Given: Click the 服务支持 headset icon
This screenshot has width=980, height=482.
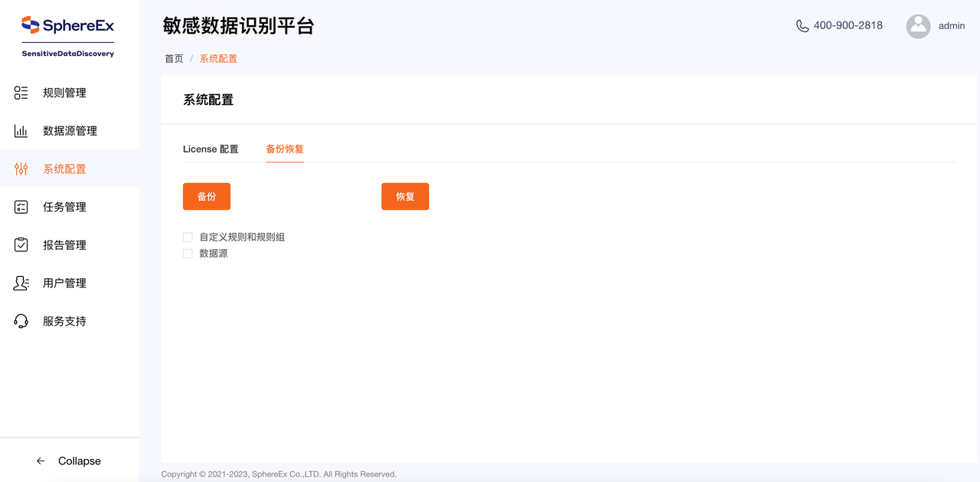Looking at the screenshot, I should coord(21,320).
